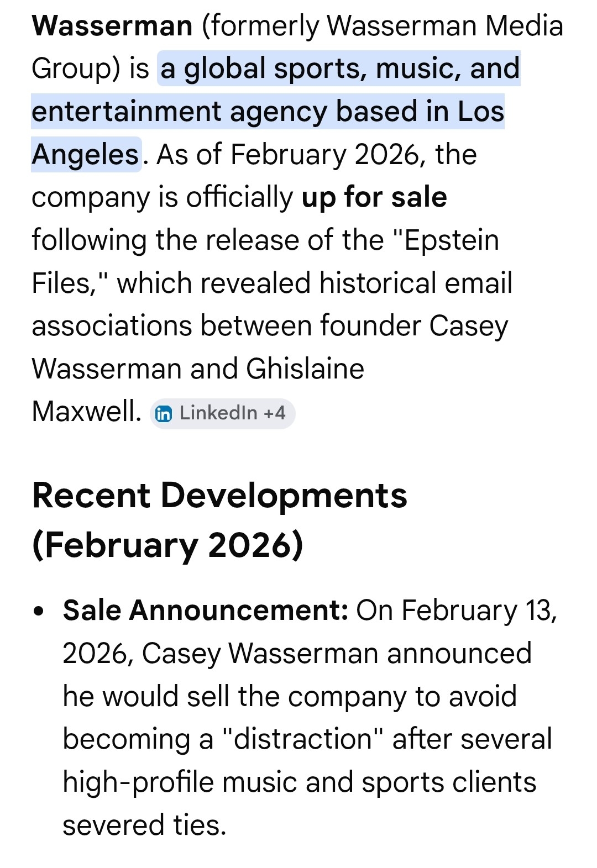Screen dimensions: 597x868
Task: Tap the word "Maxwell." before the source chip
Action: pos(87,411)
